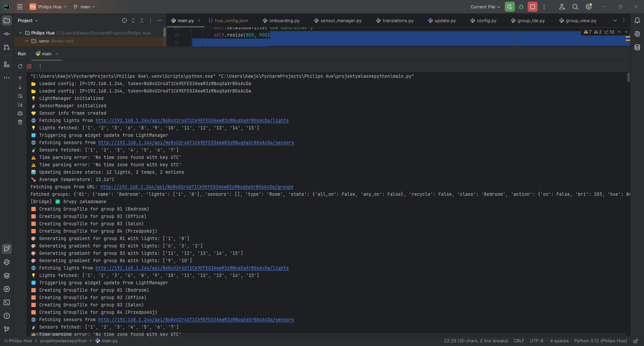Open groups API URL link

[197, 187]
